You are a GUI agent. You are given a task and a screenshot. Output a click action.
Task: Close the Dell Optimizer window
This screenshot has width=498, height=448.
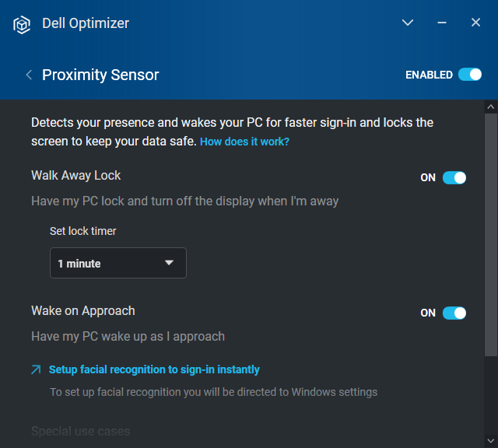click(476, 23)
